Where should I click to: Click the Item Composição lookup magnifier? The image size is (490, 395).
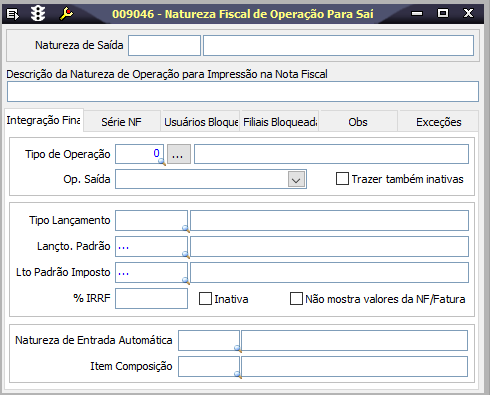[x=238, y=374]
